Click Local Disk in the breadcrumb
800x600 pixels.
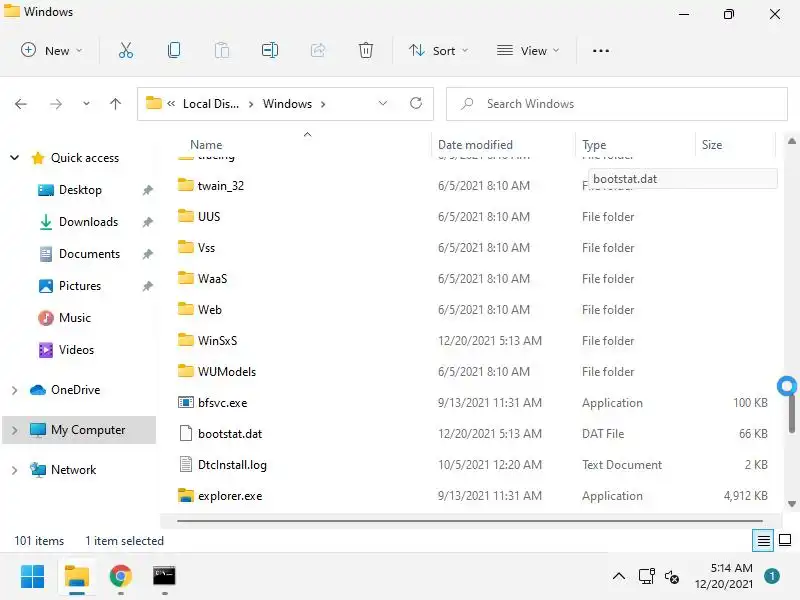(x=211, y=104)
